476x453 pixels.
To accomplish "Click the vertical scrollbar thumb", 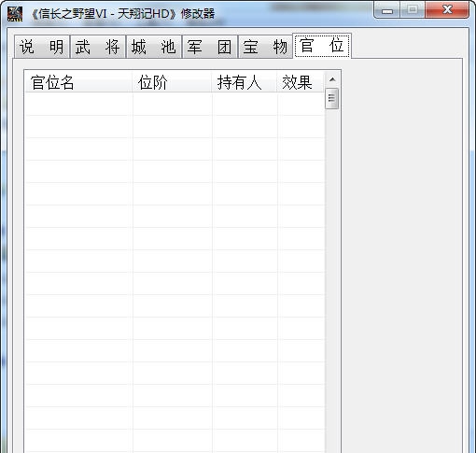I will click(331, 98).
